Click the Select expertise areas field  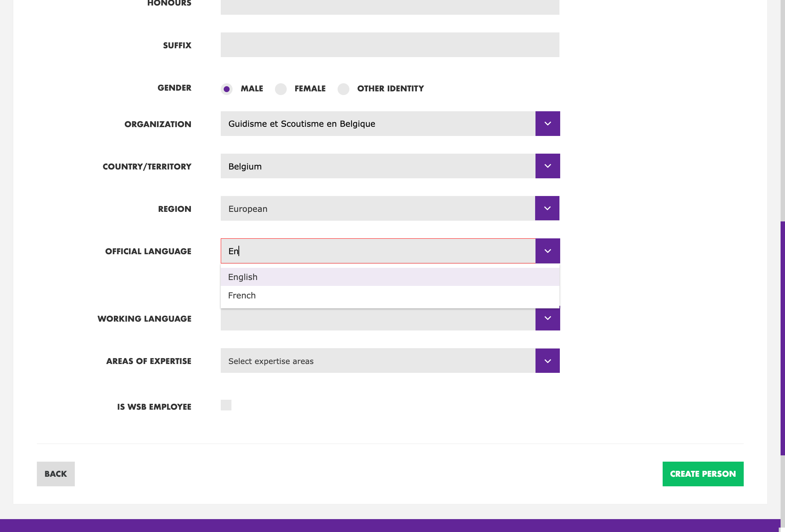click(378, 361)
